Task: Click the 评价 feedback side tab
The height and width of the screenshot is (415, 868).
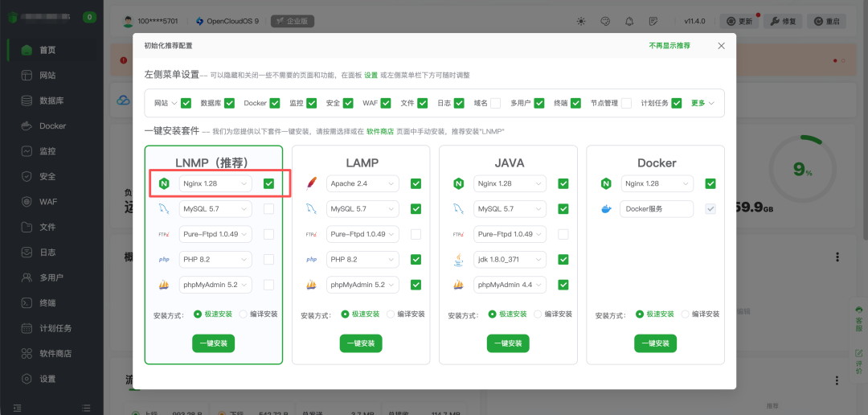Action: coord(859,362)
